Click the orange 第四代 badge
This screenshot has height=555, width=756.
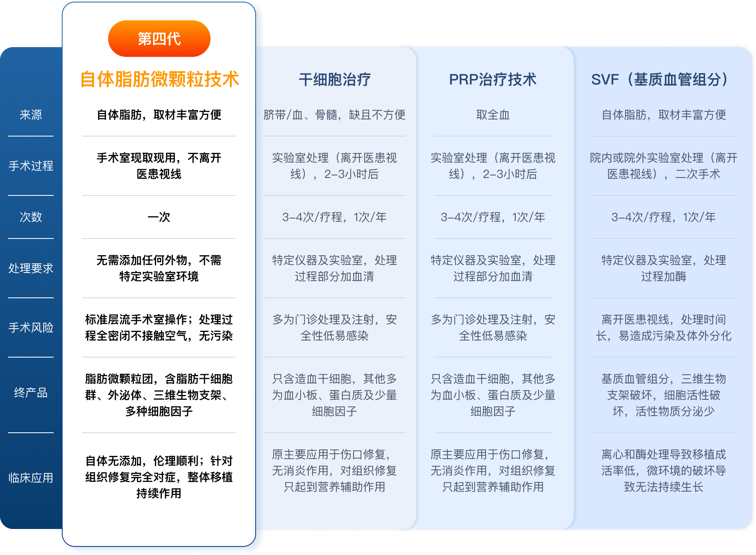159,39
